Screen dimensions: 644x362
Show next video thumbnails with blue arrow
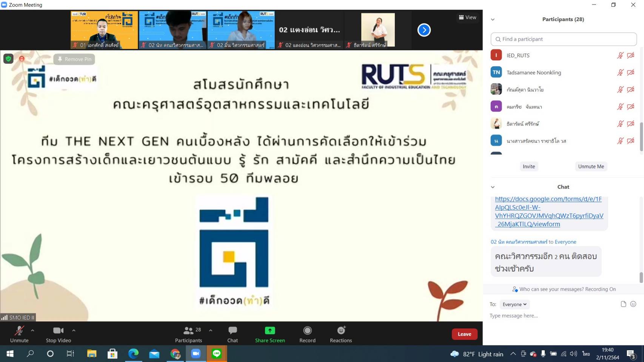[424, 30]
